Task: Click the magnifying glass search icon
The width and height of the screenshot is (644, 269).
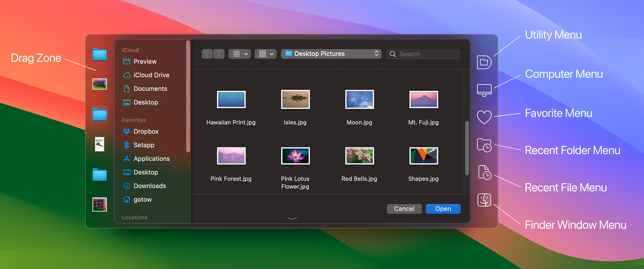Action: click(393, 54)
